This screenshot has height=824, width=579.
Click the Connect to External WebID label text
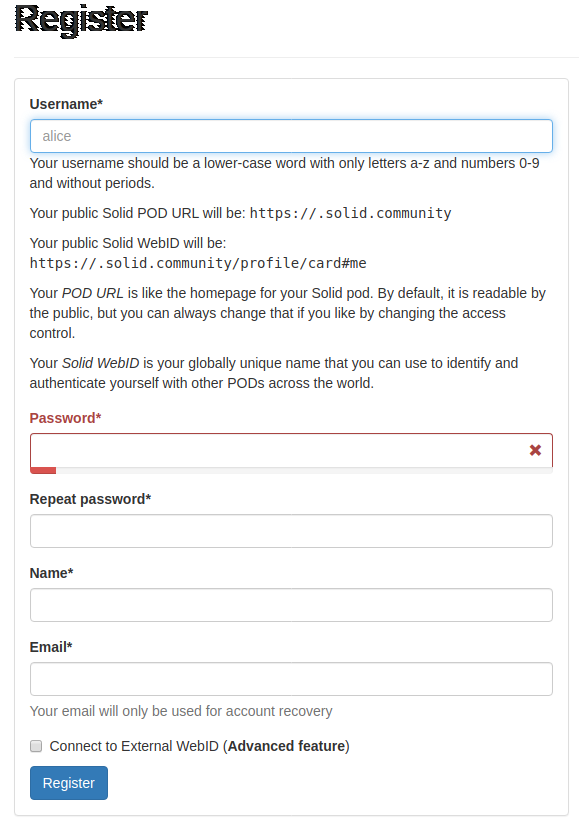199,746
